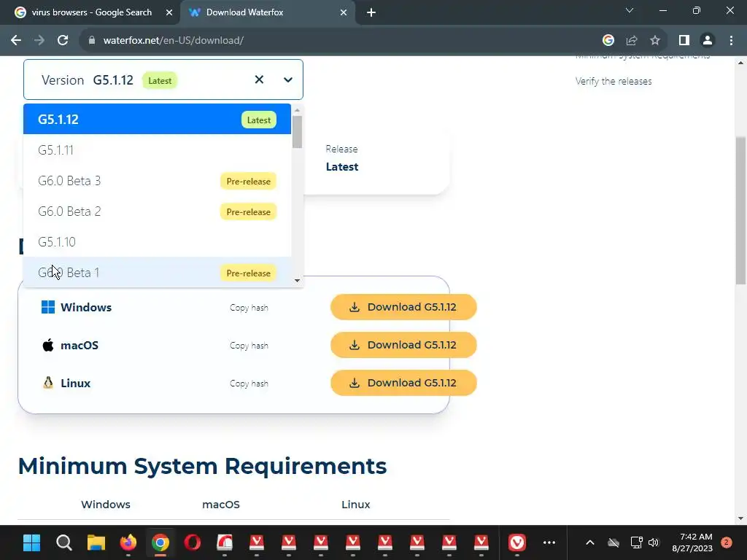Click the Linux penguin icon
The width and height of the screenshot is (747, 560).
pos(48,383)
